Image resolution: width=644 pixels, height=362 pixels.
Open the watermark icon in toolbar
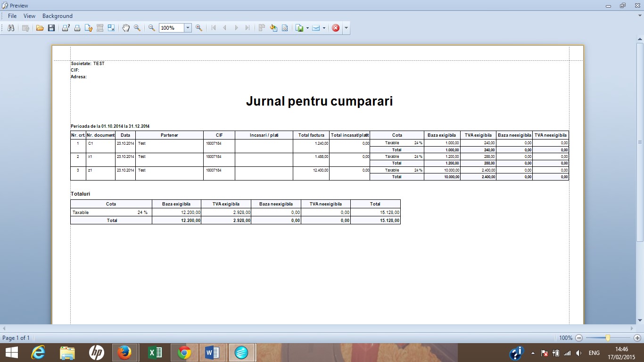285,28
